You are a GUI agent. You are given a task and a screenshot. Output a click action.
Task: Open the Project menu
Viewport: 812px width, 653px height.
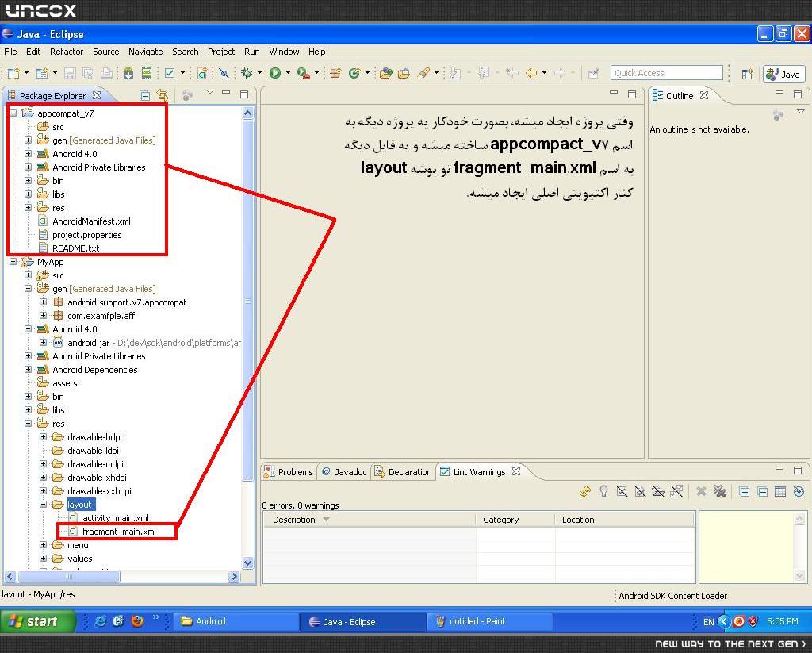pos(221,52)
